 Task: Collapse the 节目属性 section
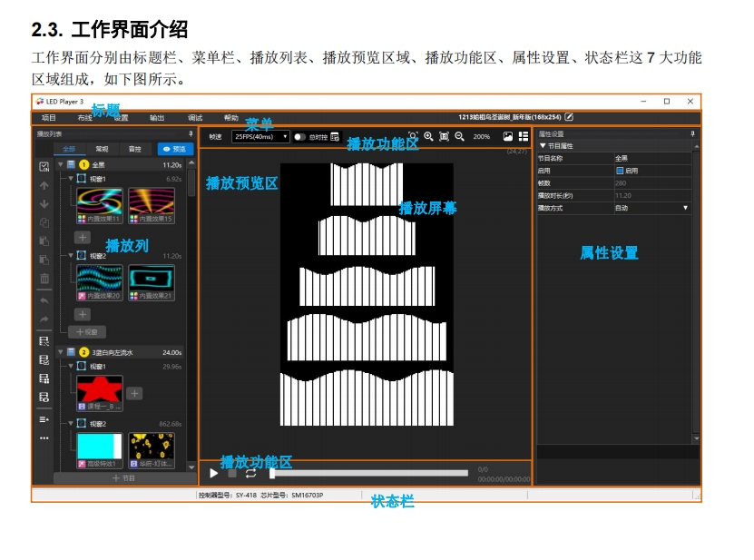click(x=543, y=145)
